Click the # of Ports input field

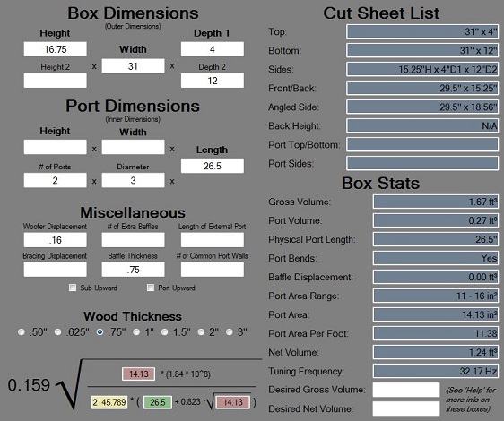tap(56, 180)
